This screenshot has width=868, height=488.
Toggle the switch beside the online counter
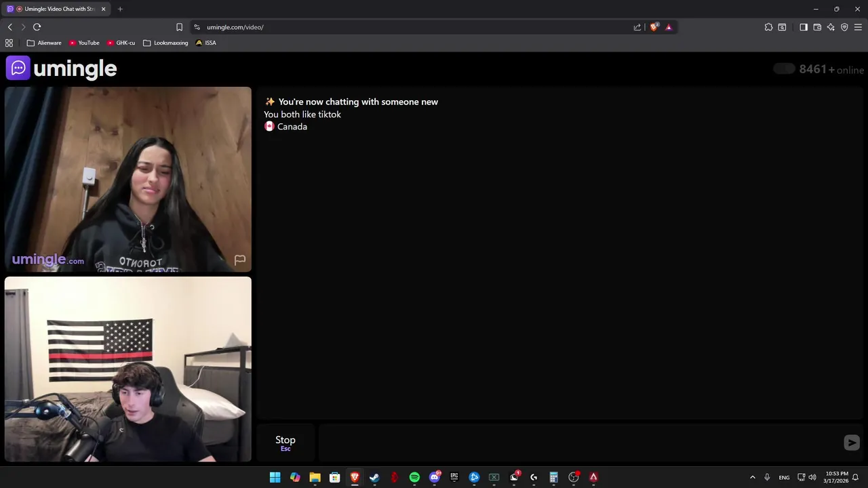coord(784,68)
